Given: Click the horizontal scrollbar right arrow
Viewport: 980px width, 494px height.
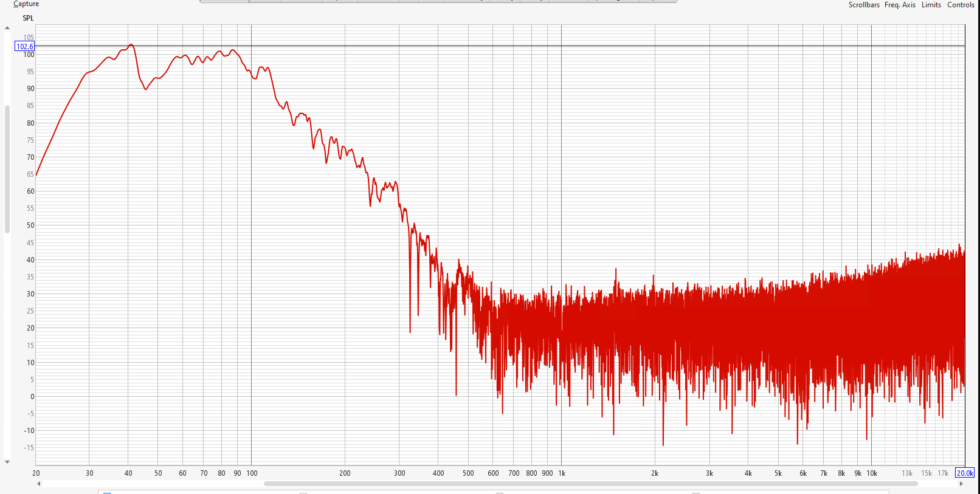Looking at the screenshot, I should (961, 484).
